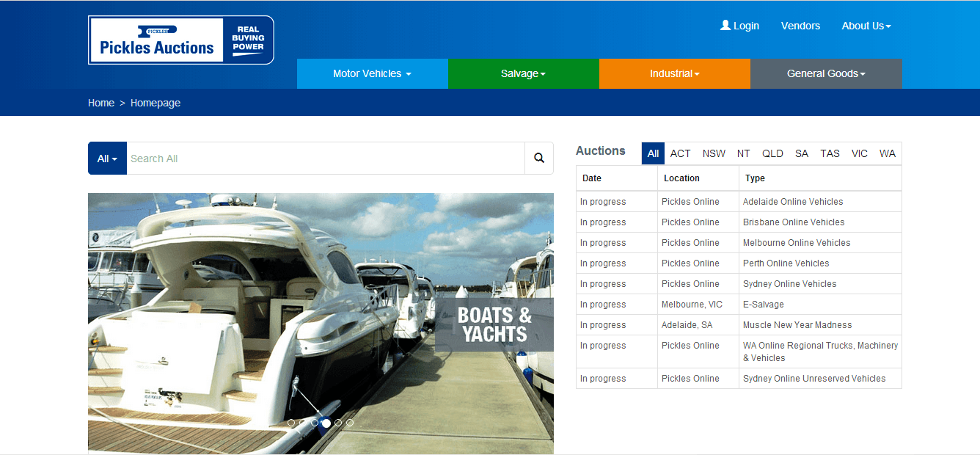Screen dimensions: 980x455
Task: Click Pickles Online in Perth Online Vehicles row
Action: pos(690,263)
